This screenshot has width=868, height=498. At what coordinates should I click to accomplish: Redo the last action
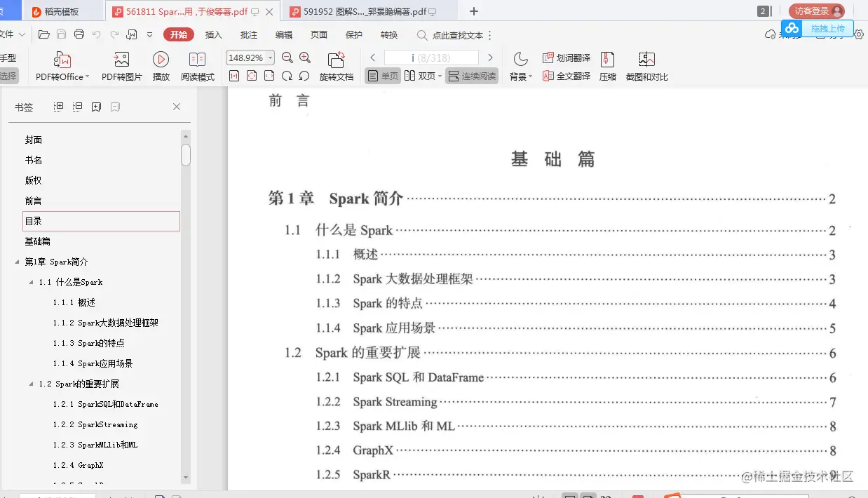point(114,34)
